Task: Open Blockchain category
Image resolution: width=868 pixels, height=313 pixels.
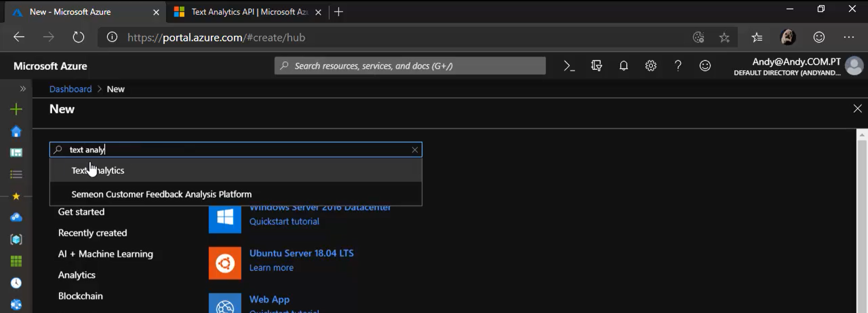Action: tap(80, 296)
